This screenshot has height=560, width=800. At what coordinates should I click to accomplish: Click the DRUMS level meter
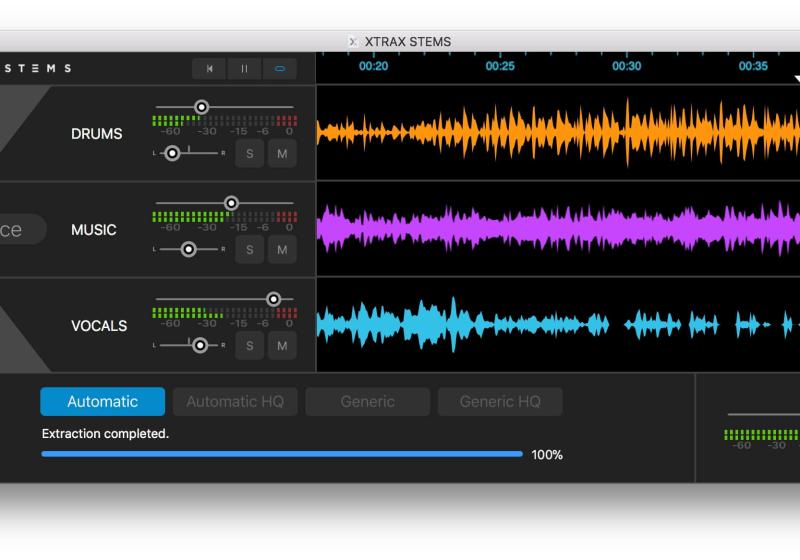coord(224,121)
